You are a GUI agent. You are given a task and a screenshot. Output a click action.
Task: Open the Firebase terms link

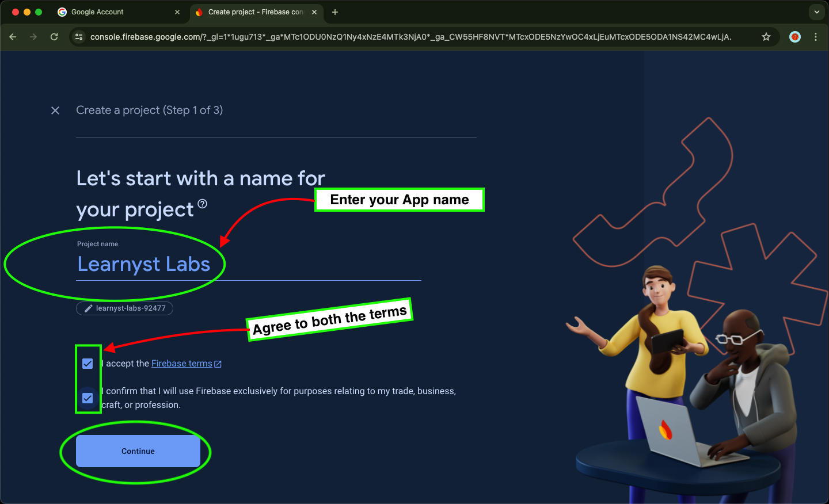pyautogui.click(x=181, y=363)
